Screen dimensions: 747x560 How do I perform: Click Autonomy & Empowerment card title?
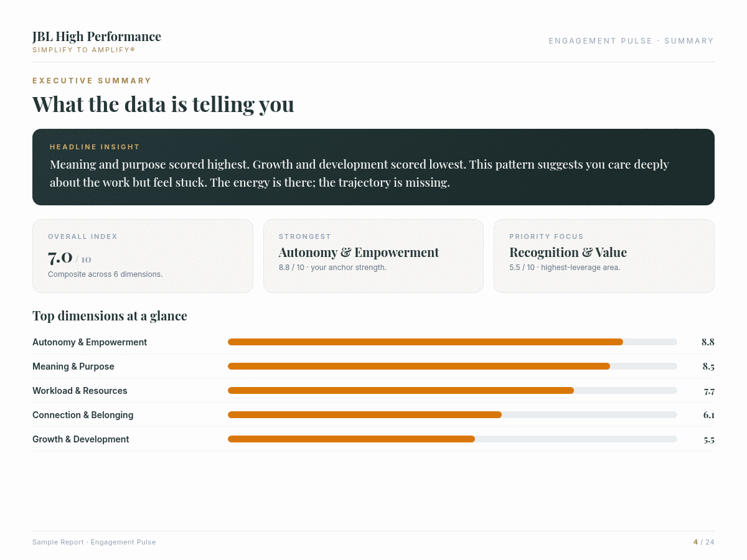[359, 253]
